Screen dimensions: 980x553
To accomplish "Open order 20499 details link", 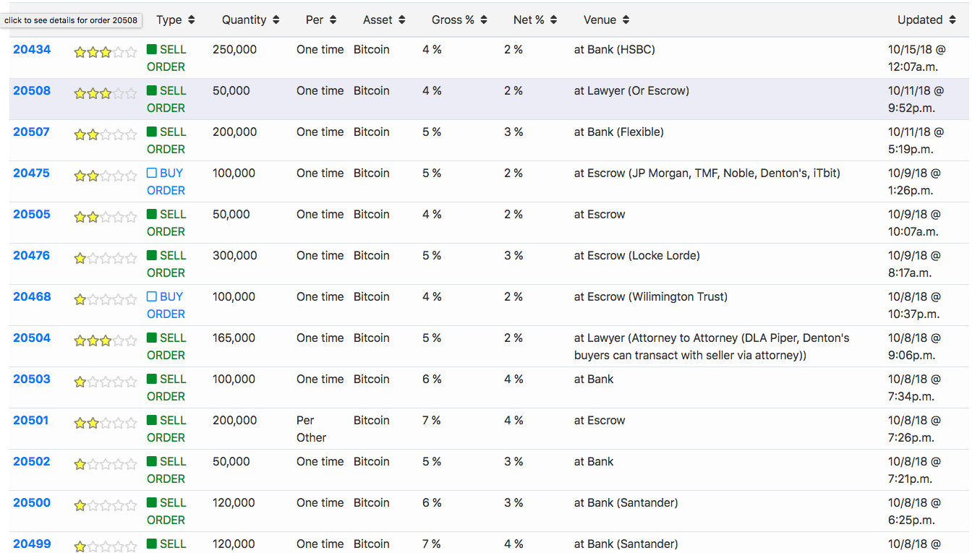I will point(32,544).
